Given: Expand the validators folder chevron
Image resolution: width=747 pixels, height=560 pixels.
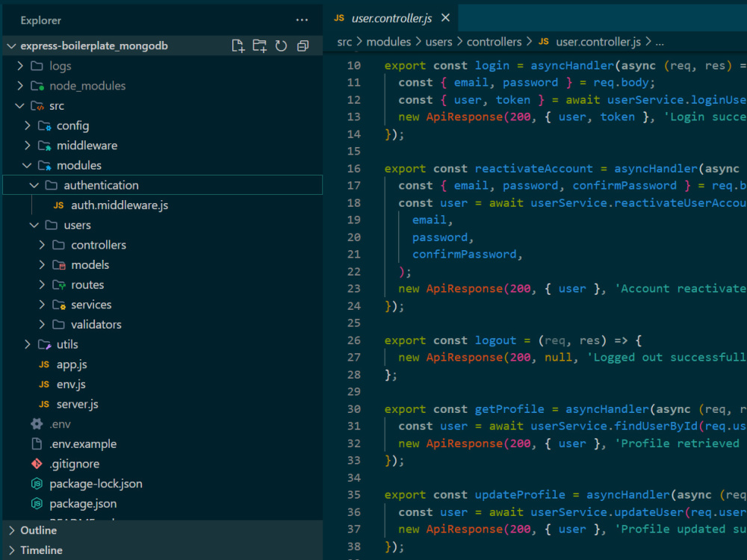Looking at the screenshot, I should click(x=42, y=324).
